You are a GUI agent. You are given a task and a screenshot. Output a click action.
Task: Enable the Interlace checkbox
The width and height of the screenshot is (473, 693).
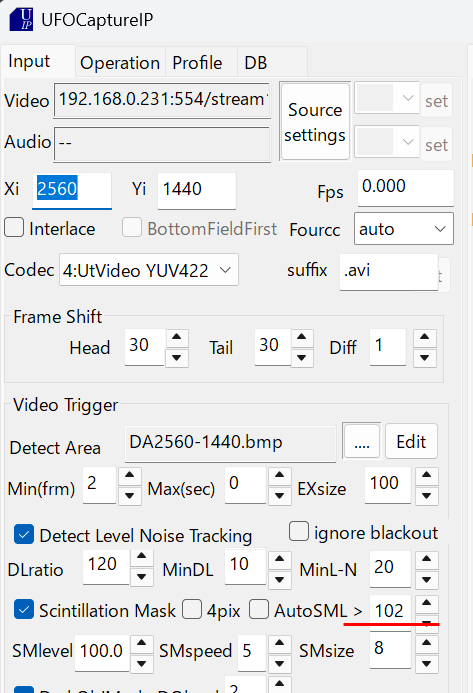14,228
